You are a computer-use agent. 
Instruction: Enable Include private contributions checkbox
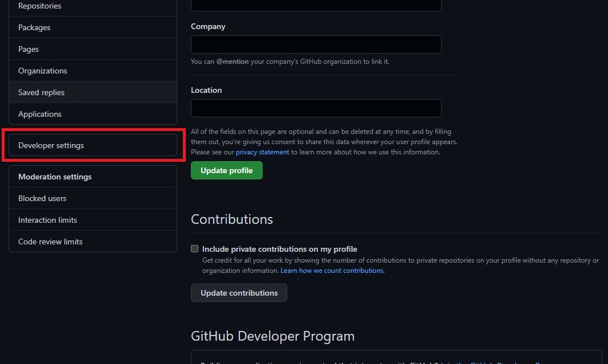[195, 249]
